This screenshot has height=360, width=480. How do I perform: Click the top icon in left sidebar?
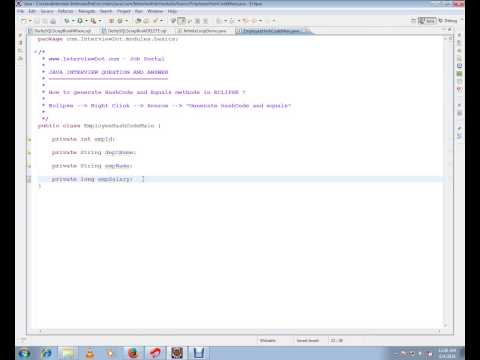21,35
